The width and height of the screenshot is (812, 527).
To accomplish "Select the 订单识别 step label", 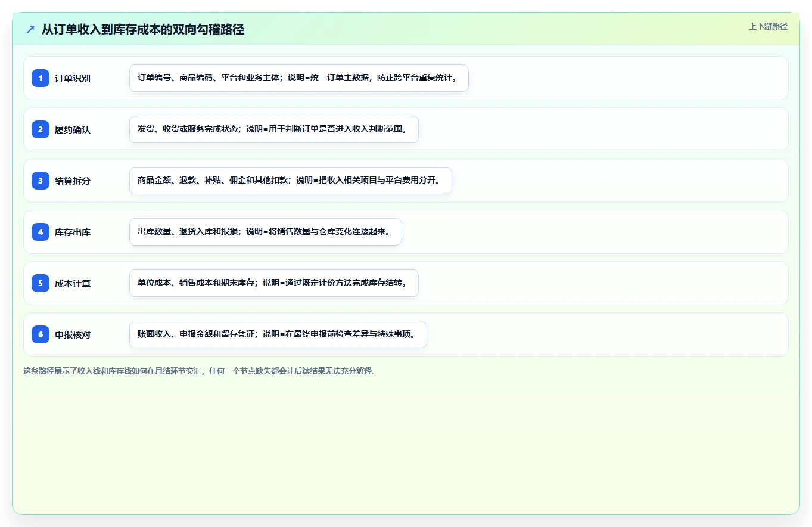I will pyautogui.click(x=73, y=78).
